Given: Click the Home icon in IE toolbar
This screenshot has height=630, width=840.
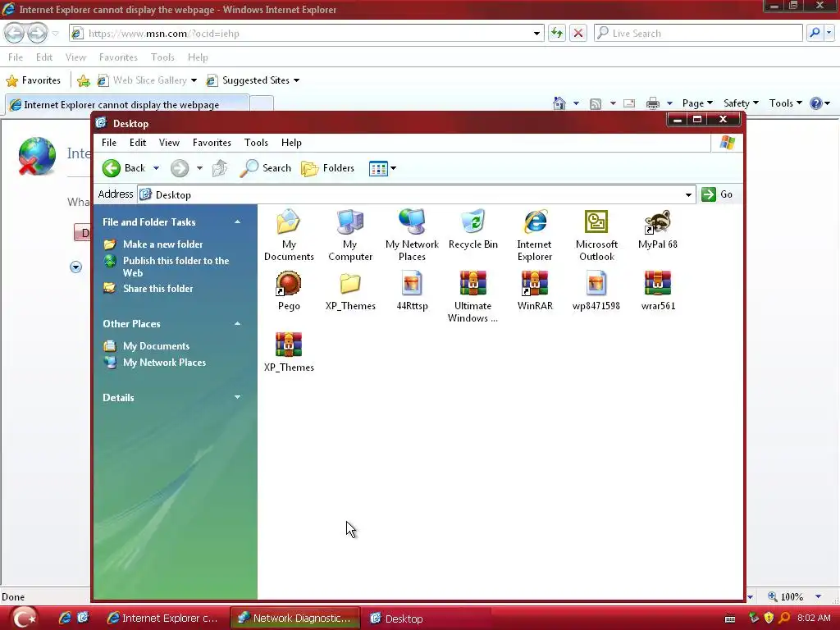Looking at the screenshot, I should 559,103.
